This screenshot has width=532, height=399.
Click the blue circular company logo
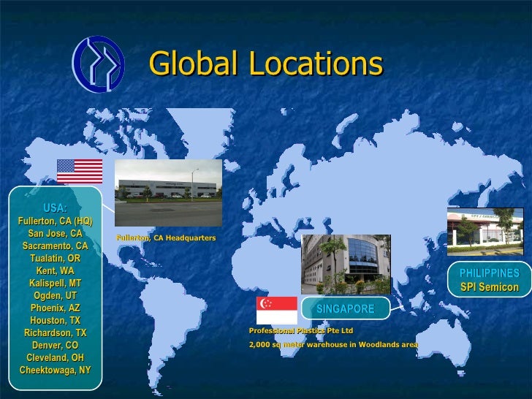tap(99, 64)
